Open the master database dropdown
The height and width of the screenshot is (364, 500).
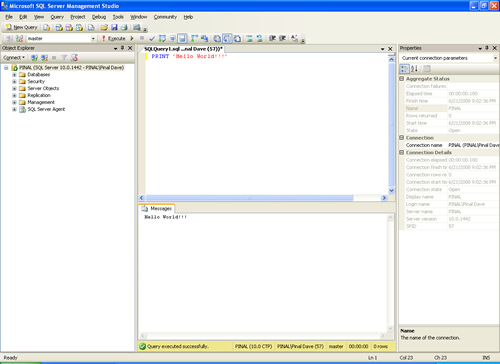[x=93, y=39]
